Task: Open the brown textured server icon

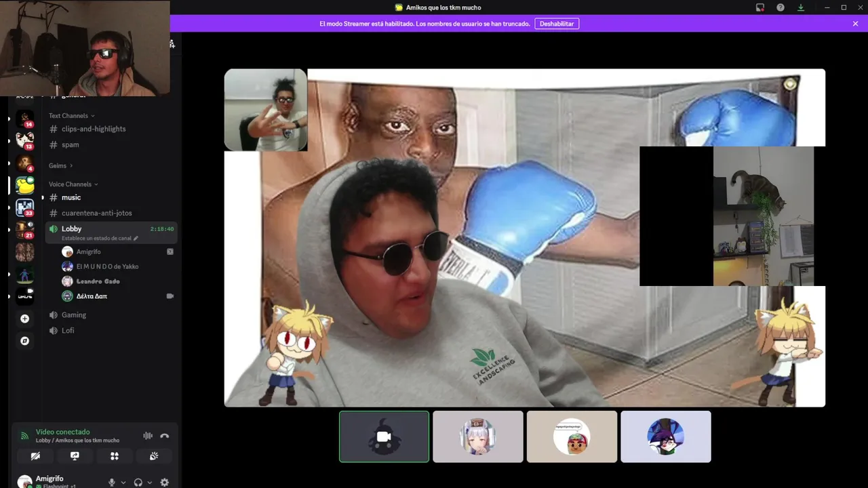Action: click(x=25, y=252)
